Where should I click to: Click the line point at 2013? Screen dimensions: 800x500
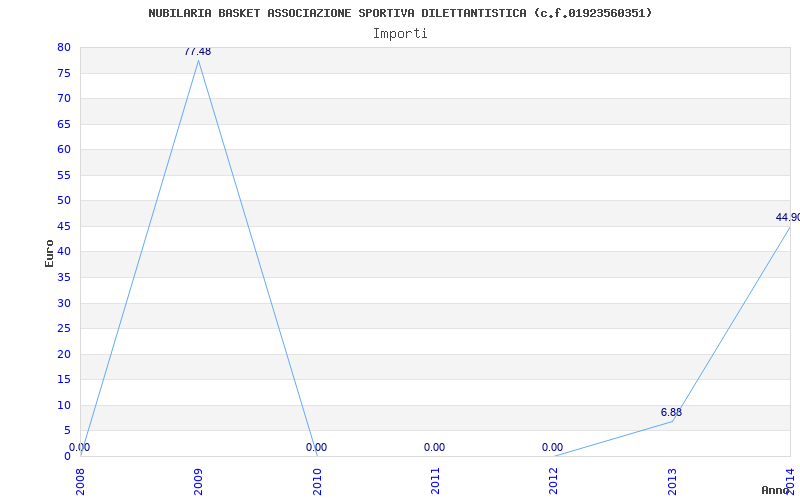point(672,421)
